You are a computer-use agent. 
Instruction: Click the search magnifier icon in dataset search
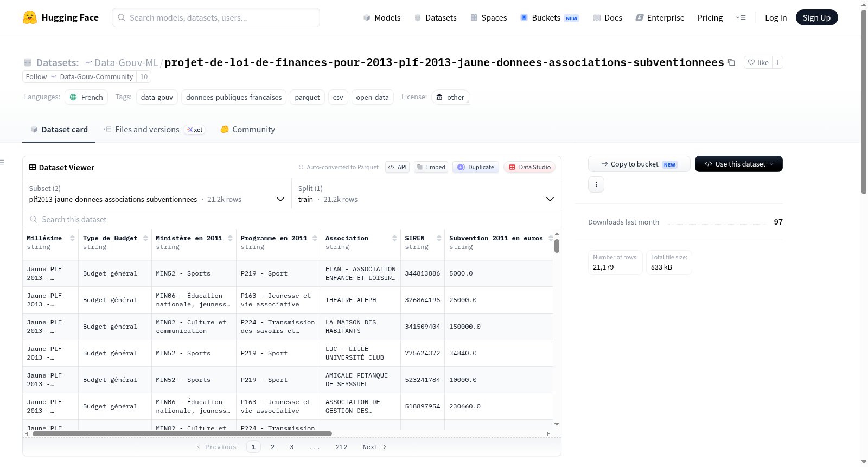[x=34, y=219]
